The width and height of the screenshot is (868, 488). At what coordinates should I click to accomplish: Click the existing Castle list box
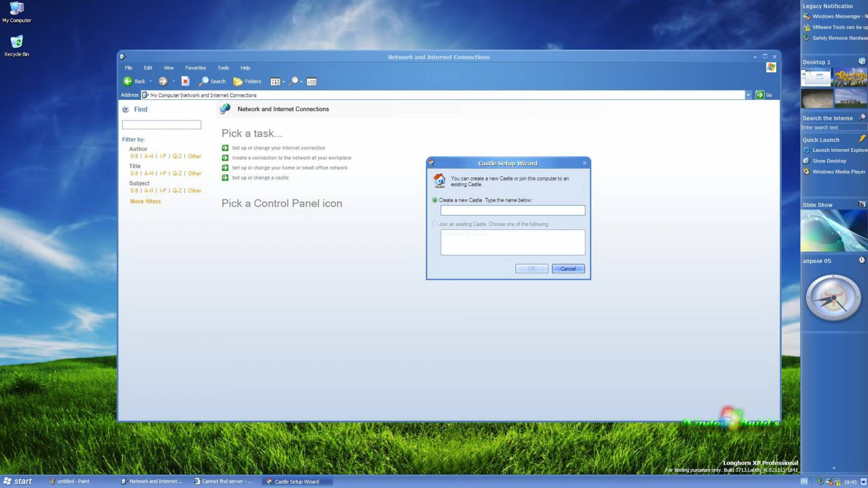coord(513,242)
